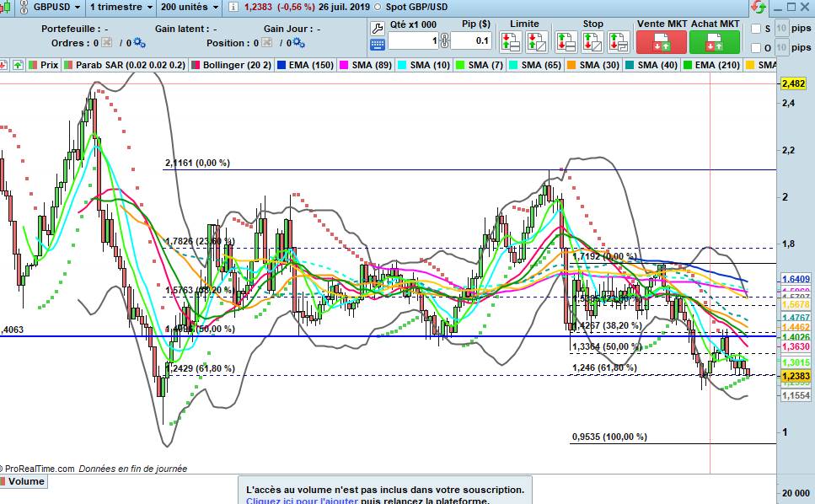Open the wrench settings icon near Qté
The height and width of the screenshot is (504, 815).
point(378,29)
